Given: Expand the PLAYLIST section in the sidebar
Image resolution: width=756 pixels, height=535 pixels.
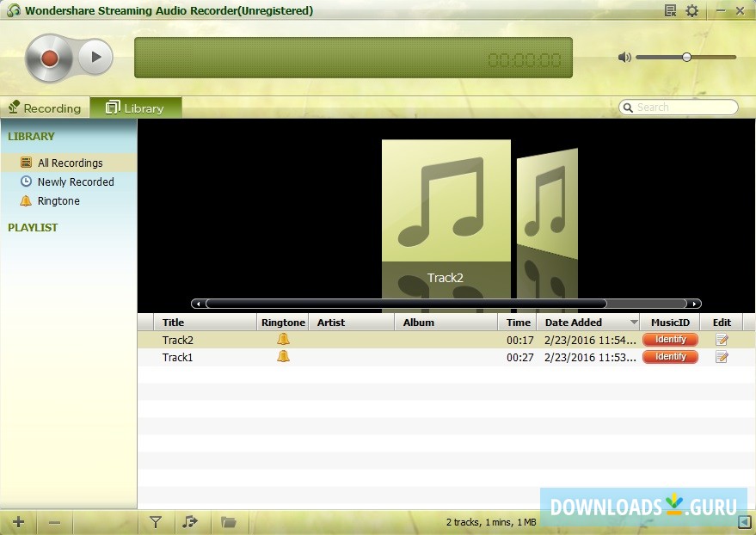Looking at the screenshot, I should pyautogui.click(x=32, y=227).
